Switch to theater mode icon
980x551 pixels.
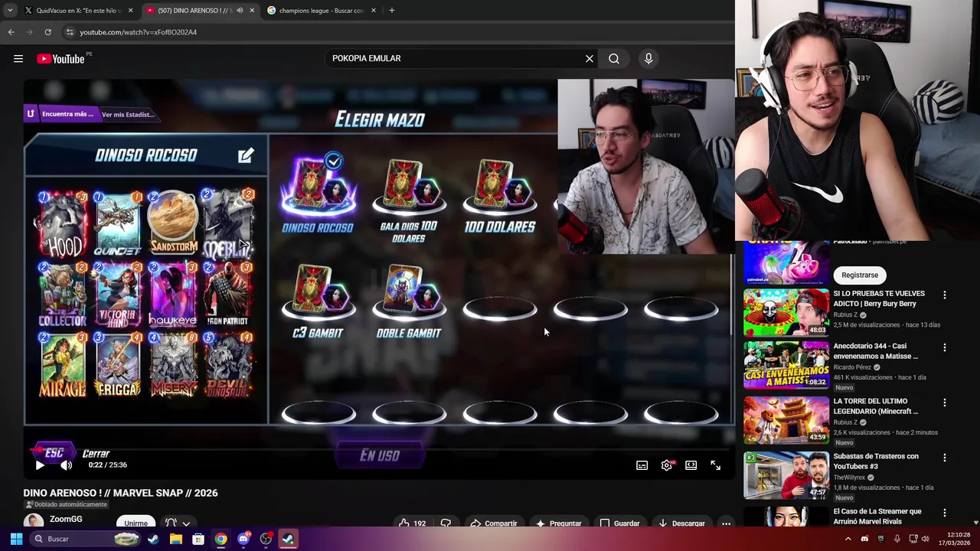[x=691, y=465]
